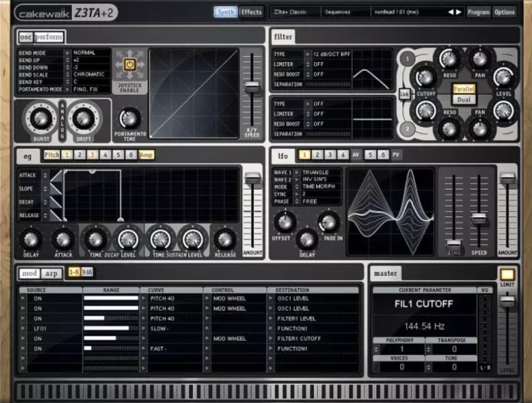
Task: Select envelope generator 1
Action: coord(67,155)
